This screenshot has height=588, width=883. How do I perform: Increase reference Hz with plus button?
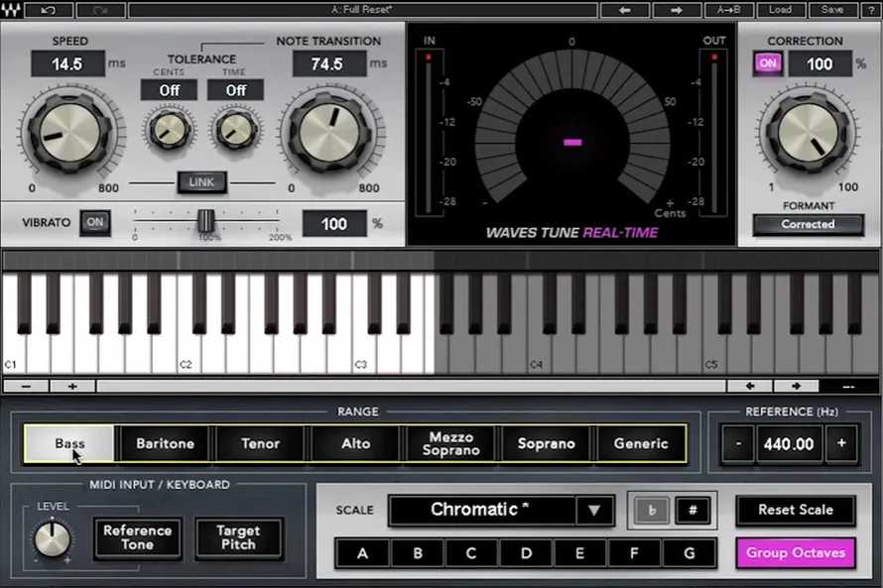pos(841,443)
